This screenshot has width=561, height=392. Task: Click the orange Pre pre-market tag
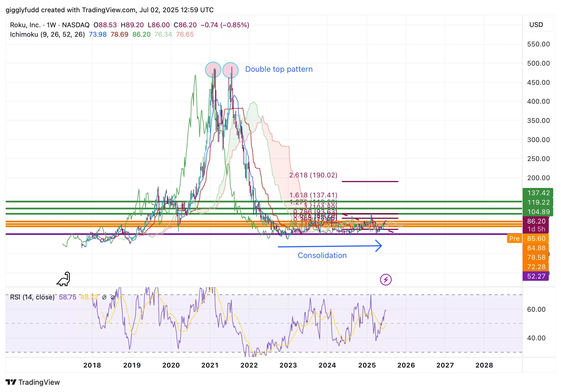(514, 239)
